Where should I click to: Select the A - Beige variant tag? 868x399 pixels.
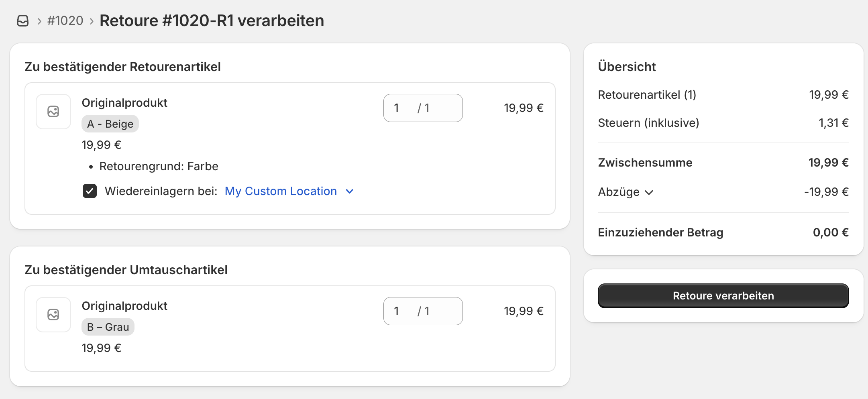pos(110,124)
